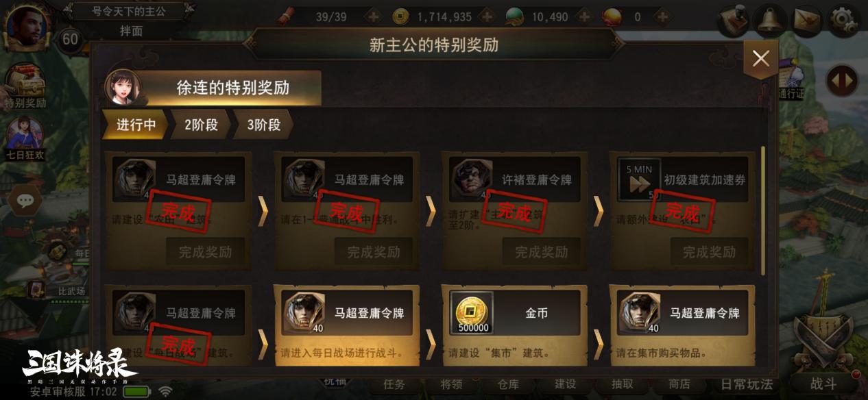Select the 进行中 tab
Image resolution: width=868 pixels, height=400 pixels.
[135, 125]
